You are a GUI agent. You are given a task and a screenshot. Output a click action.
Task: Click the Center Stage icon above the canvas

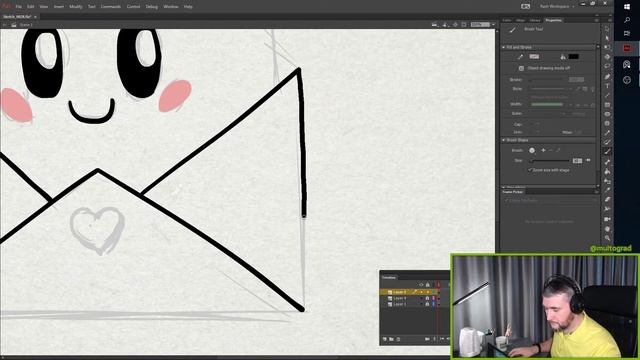tap(455, 24)
